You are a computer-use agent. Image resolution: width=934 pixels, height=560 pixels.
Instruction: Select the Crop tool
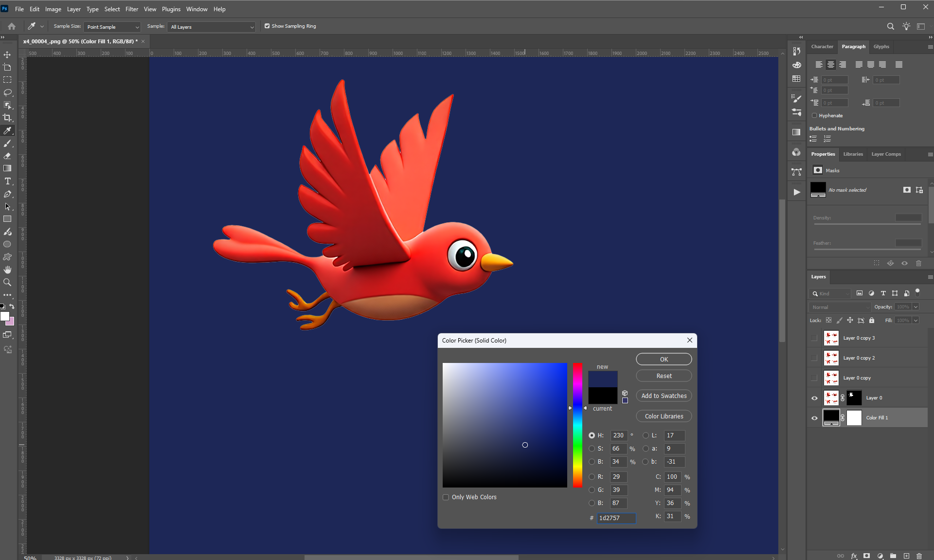coord(7,118)
